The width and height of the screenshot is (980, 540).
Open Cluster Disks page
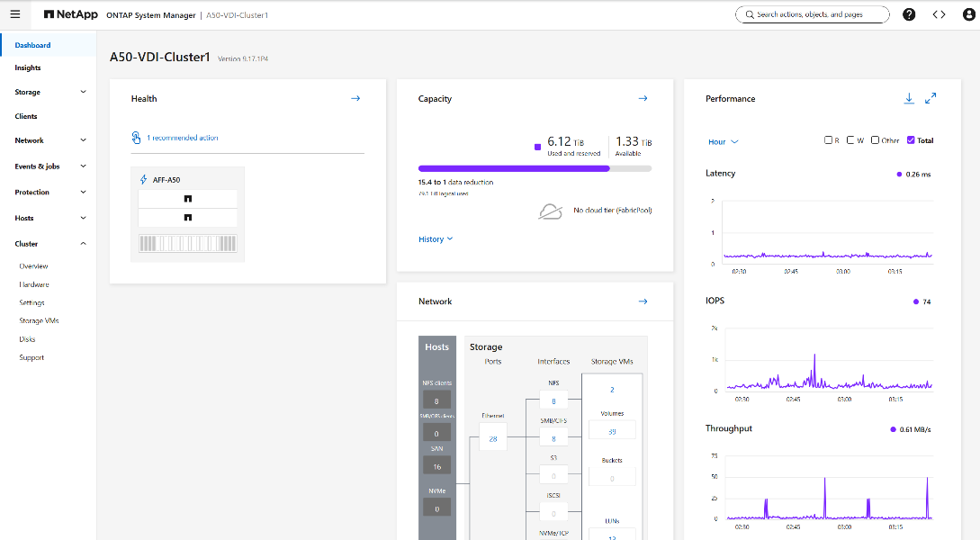[x=28, y=339]
